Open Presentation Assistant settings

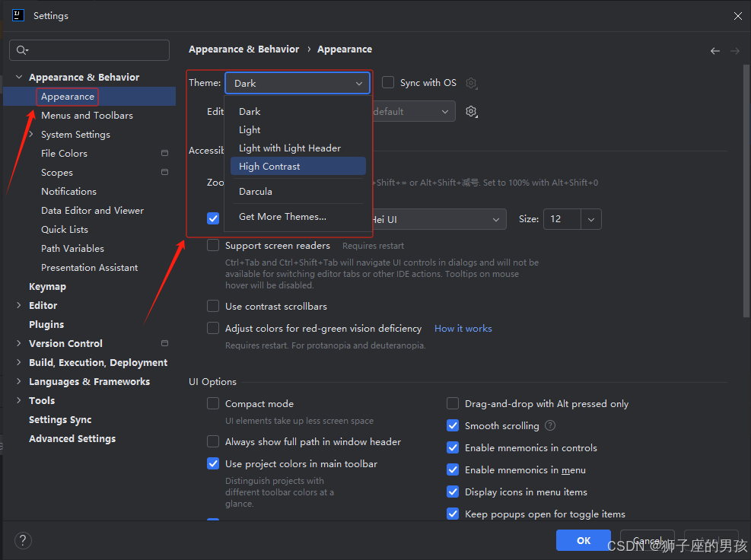pos(90,267)
